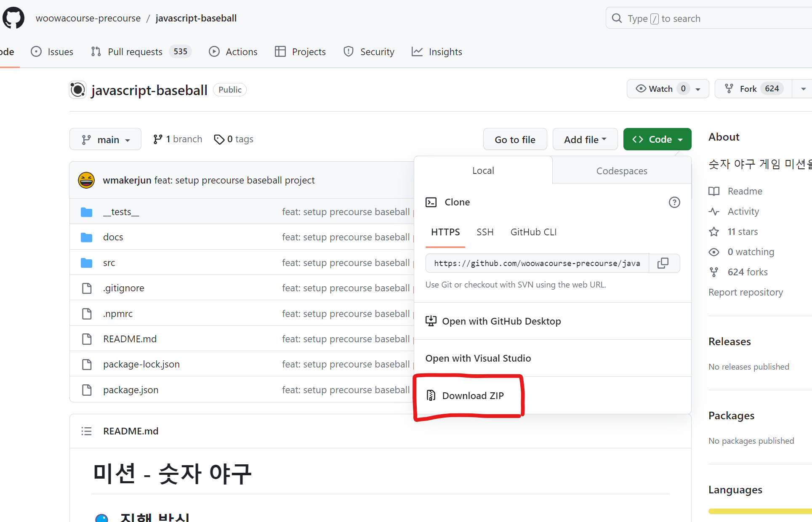Expand the Watch dropdown arrow

click(x=698, y=89)
